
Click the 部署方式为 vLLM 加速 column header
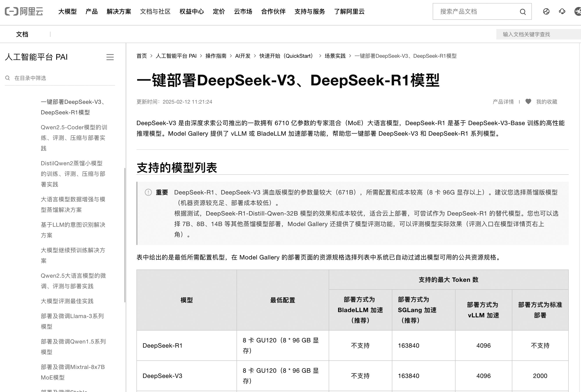pyautogui.click(x=483, y=310)
